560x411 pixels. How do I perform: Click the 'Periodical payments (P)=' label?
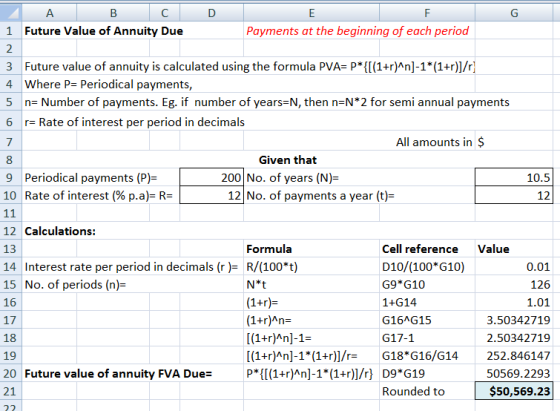pyautogui.click(x=91, y=178)
